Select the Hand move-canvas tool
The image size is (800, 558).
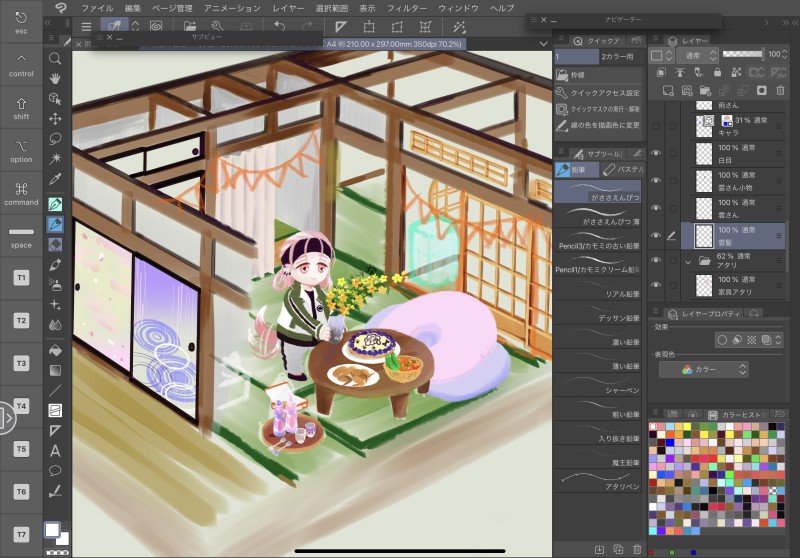click(55, 78)
